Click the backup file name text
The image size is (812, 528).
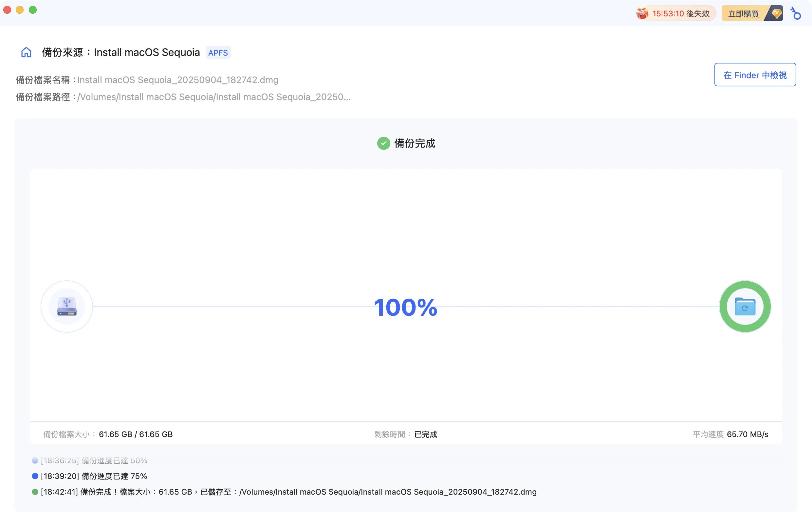click(x=178, y=80)
